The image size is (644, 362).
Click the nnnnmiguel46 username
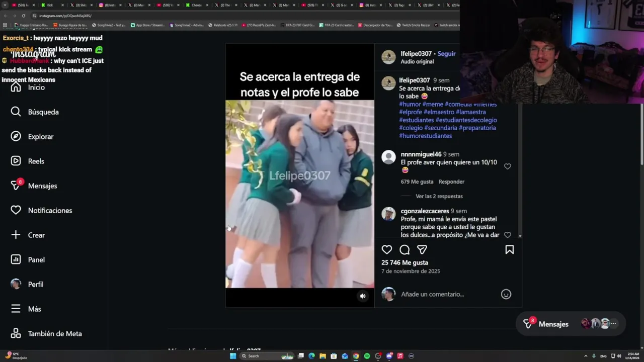tap(421, 154)
